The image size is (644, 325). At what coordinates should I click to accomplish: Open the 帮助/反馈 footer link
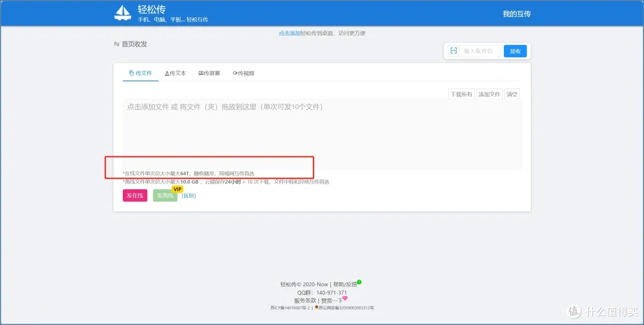coord(345,284)
